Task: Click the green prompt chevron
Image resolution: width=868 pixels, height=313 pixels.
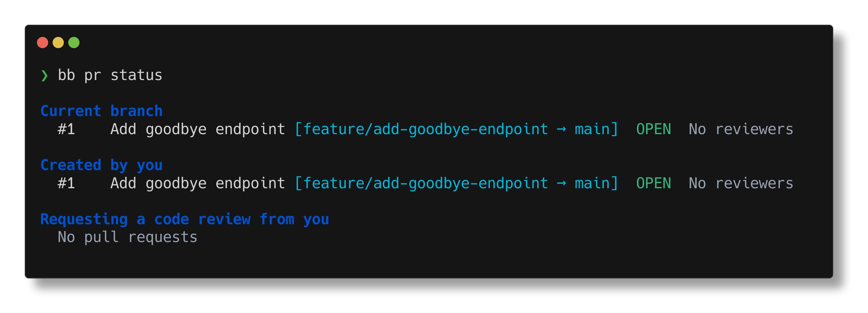Action: point(44,75)
